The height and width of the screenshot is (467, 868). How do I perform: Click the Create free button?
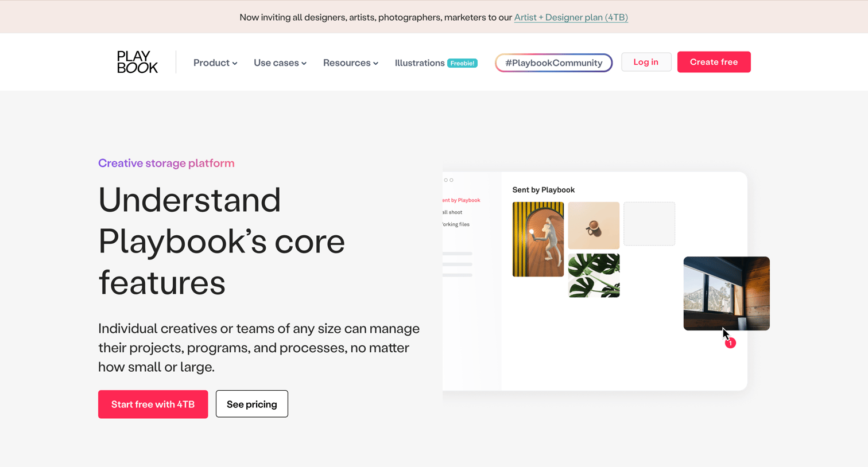pos(714,62)
